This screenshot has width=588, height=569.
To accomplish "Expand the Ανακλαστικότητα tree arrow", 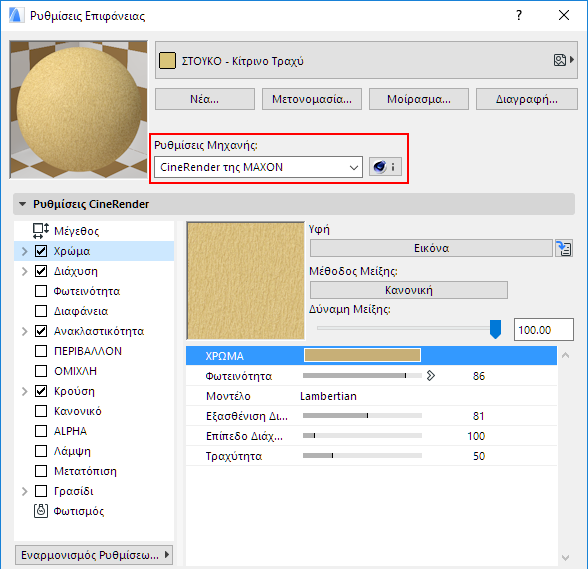I will click(25, 331).
